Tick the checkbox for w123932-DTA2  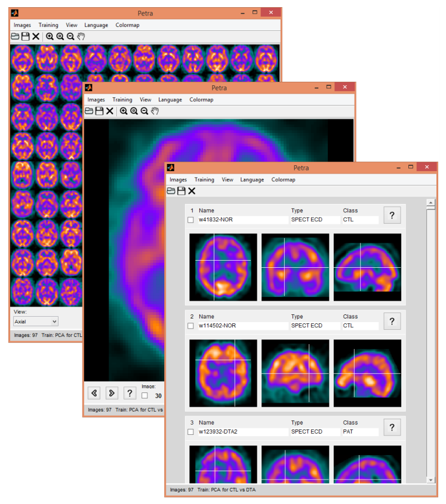pos(191,432)
